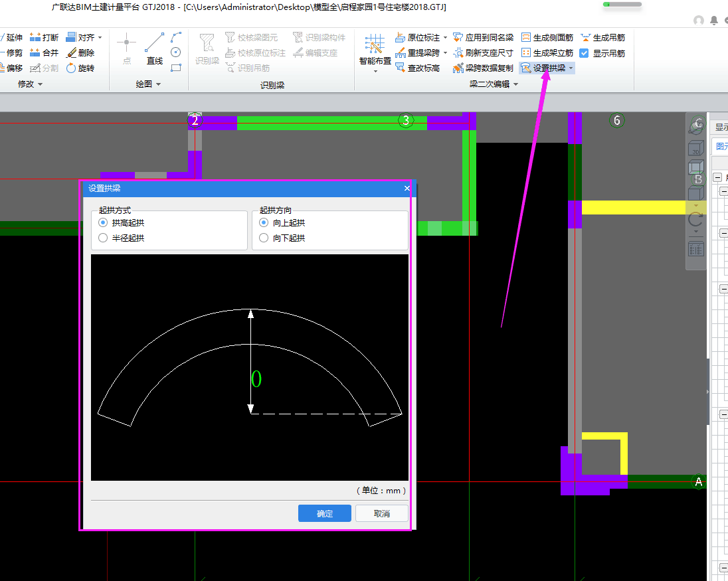Viewport: 728px width, 581px height.
Task: Click the 对齐 (align) tool
Action: [x=80, y=37]
